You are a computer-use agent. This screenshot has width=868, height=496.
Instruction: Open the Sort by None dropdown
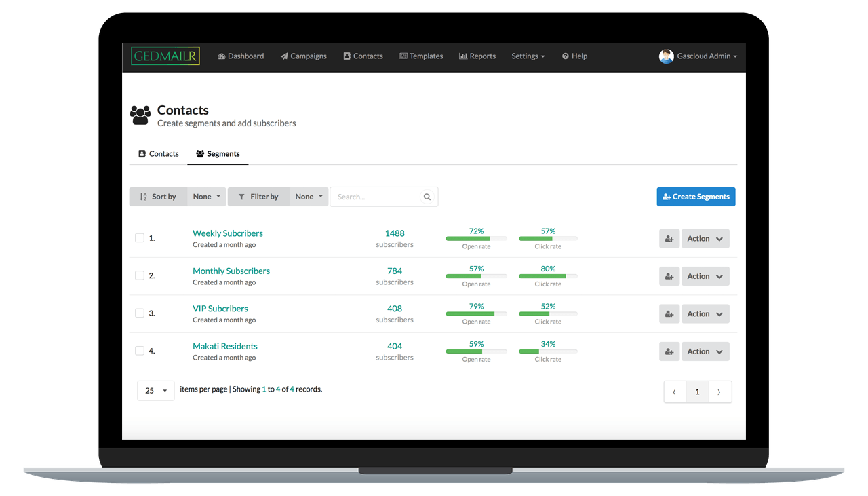coord(206,197)
